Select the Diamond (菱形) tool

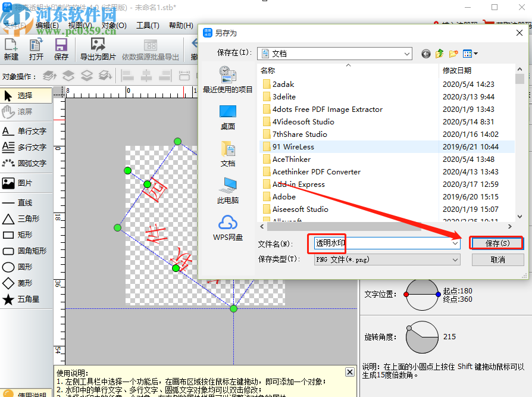tap(26, 283)
